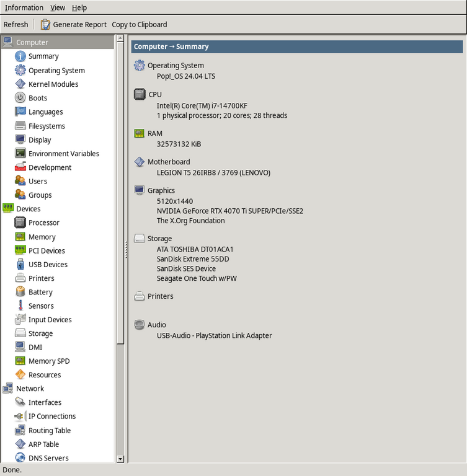Click the Languages flag icon

click(x=20, y=112)
